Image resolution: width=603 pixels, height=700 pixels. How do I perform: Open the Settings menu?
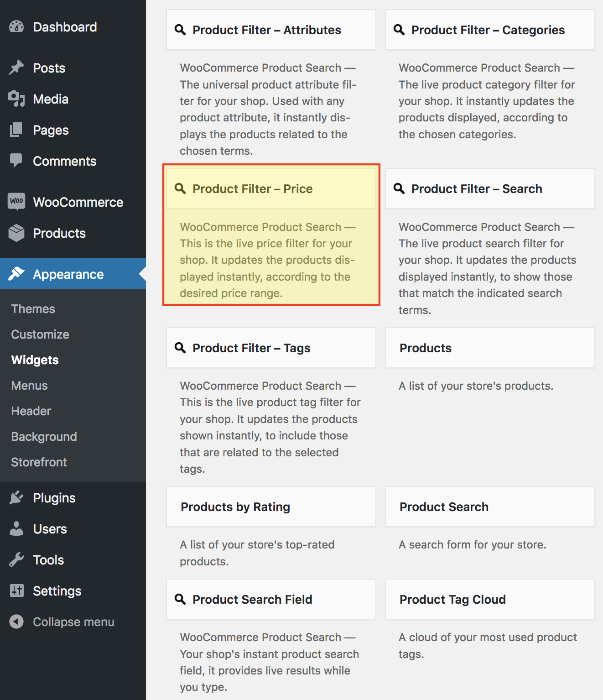[73, 591]
